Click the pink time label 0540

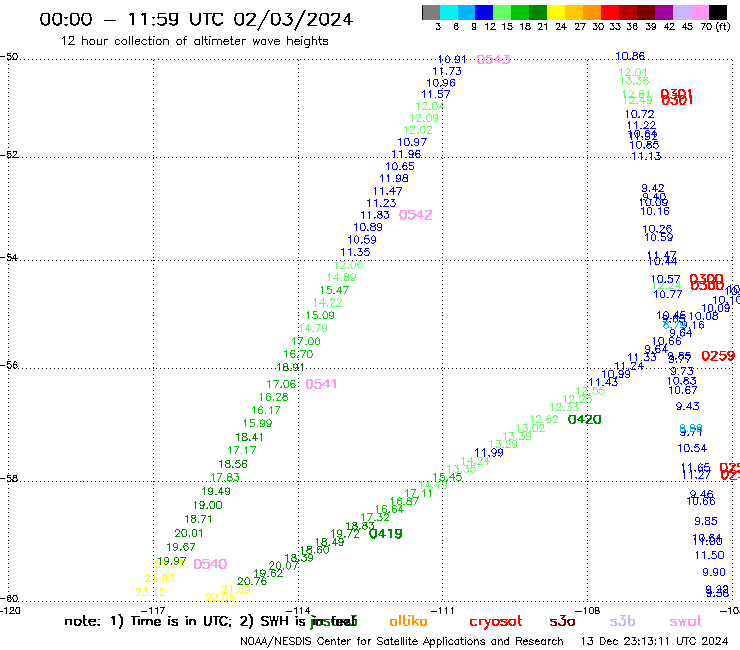coord(210,564)
